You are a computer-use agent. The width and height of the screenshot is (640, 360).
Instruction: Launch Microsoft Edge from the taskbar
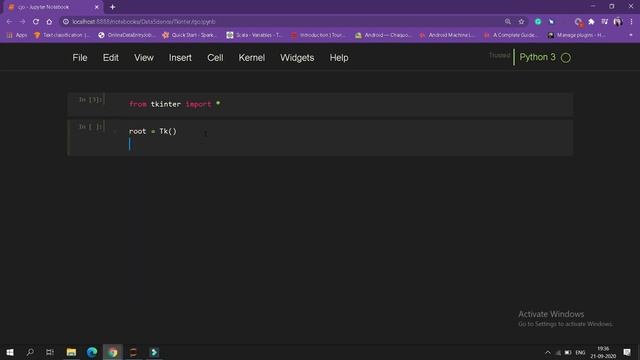92,352
